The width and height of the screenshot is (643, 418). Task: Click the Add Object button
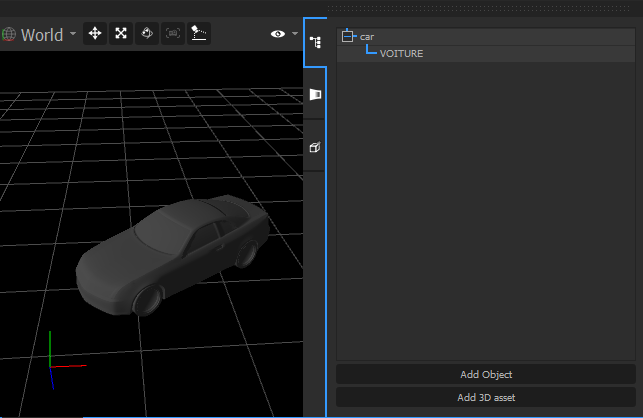486,374
